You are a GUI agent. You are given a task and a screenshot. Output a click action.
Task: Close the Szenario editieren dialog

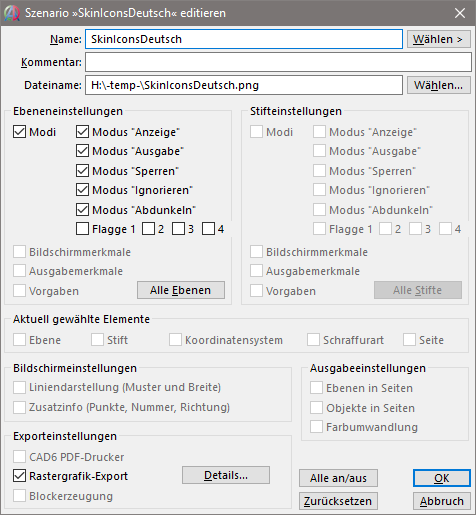[460, 13]
